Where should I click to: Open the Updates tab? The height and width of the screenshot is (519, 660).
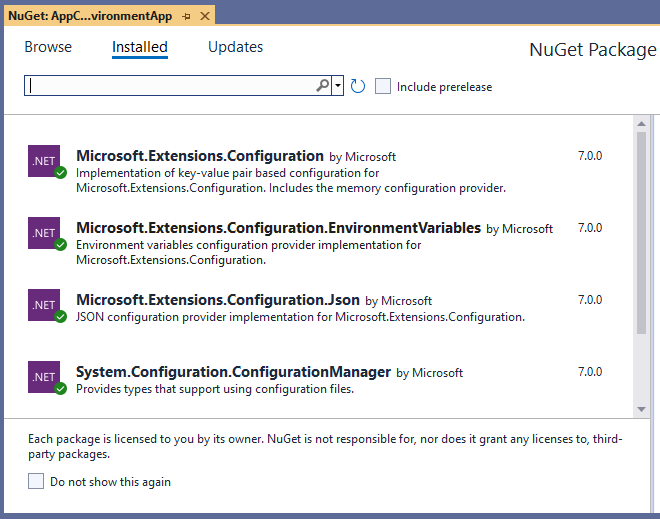tap(235, 47)
